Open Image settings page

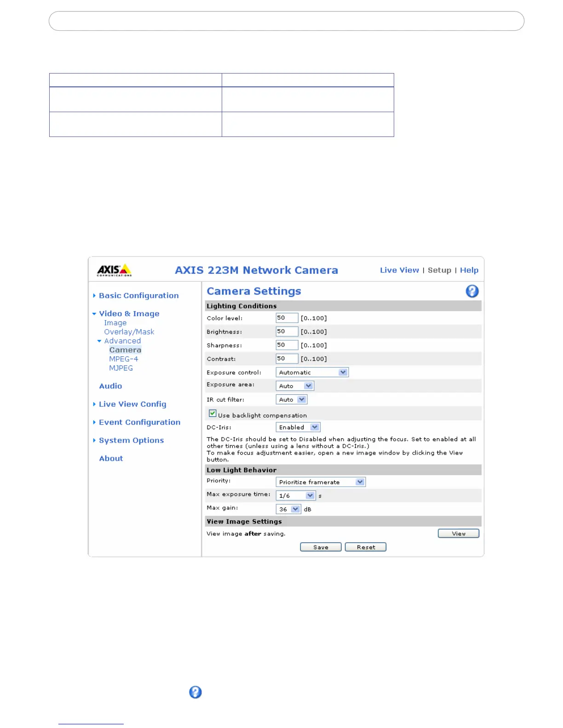point(115,323)
